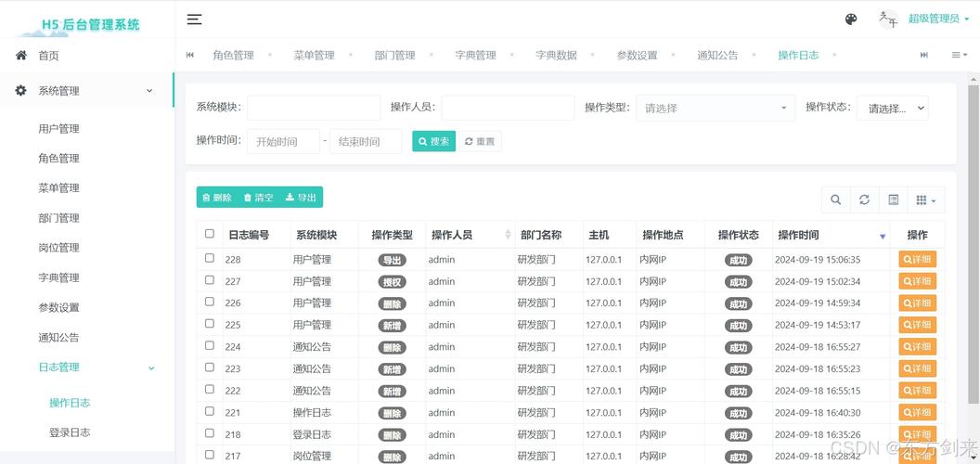Click the vertical scrollbar thumb

point(974,244)
